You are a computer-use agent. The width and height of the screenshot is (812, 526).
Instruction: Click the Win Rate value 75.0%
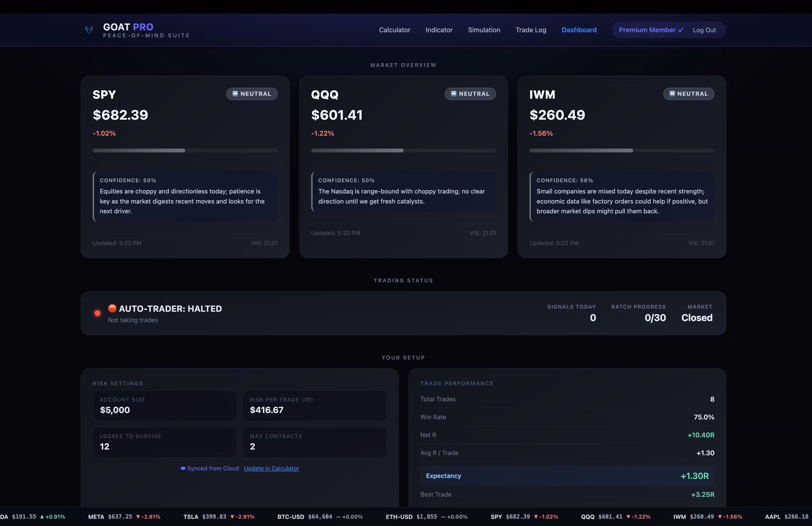tap(704, 417)
